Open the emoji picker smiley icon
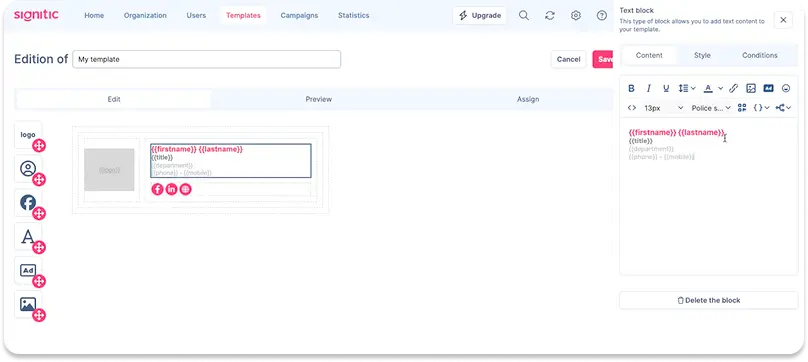 pos(786,88)
